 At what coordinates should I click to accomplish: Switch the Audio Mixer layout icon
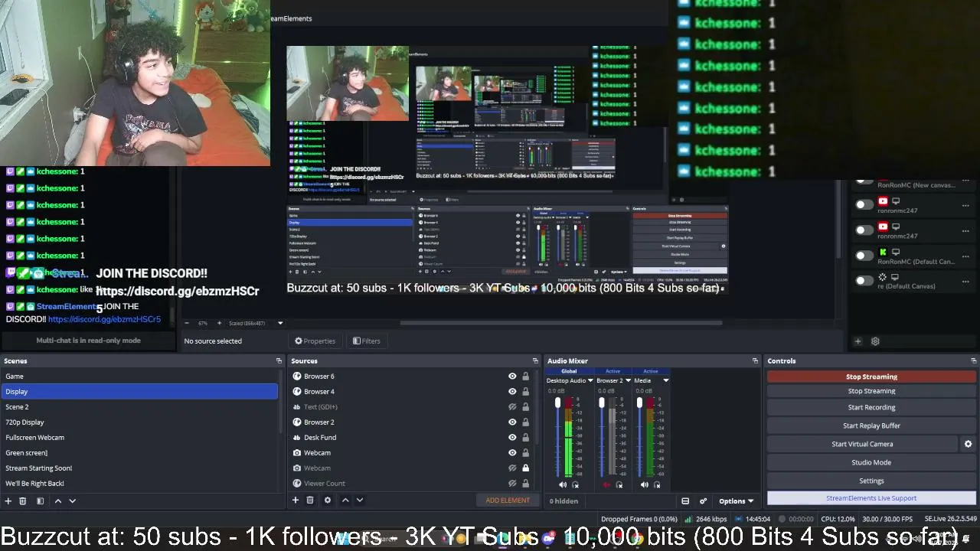coord(685,501)
